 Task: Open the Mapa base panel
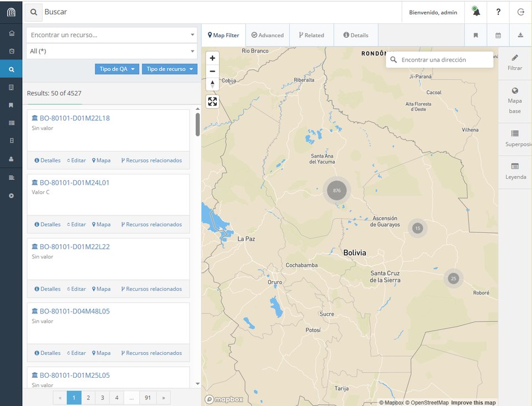[515, 100]
